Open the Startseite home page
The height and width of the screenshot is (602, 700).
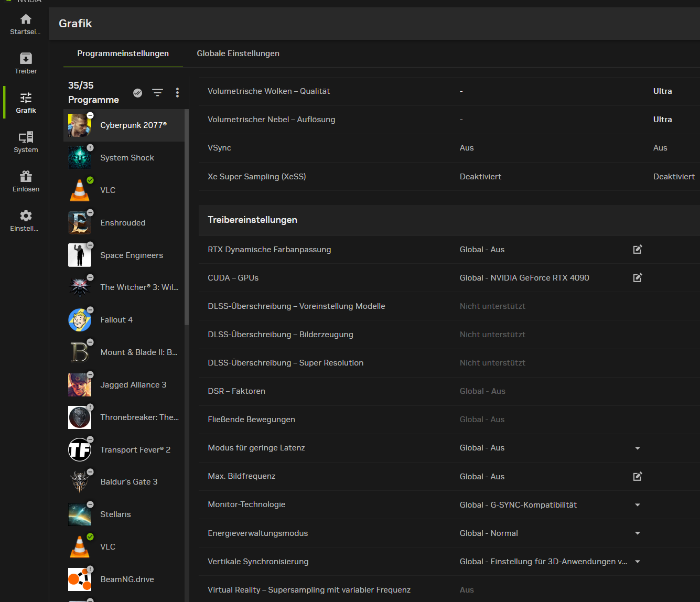tap(25, 25)
